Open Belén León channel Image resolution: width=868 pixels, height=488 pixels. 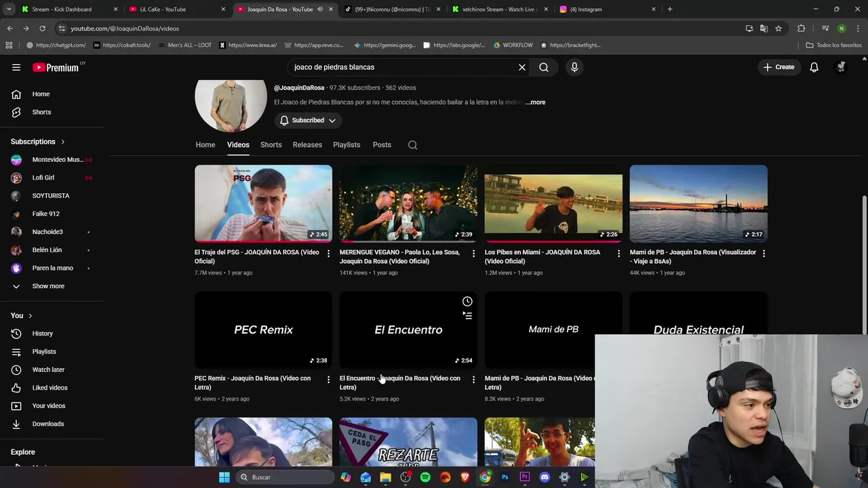52,250
